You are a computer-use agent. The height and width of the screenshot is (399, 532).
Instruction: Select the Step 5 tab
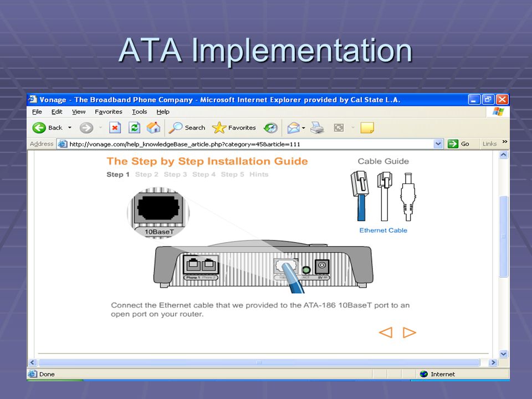pyautogui.click(x=232, y=175)
